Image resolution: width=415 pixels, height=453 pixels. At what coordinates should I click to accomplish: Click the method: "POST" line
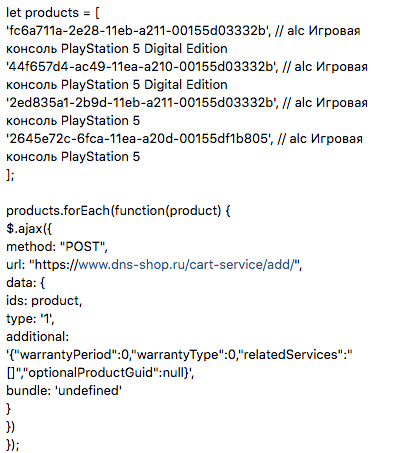point(57,247)
